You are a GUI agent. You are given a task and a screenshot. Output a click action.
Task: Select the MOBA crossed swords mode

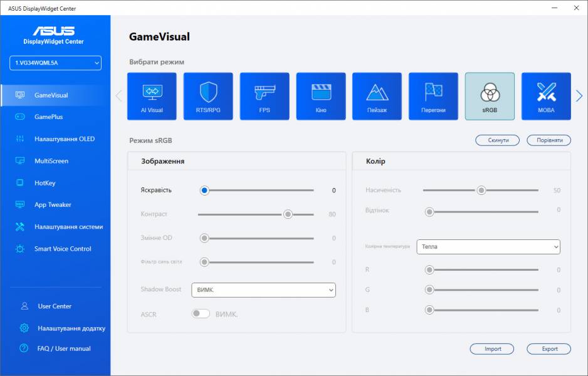click(546, 97)
